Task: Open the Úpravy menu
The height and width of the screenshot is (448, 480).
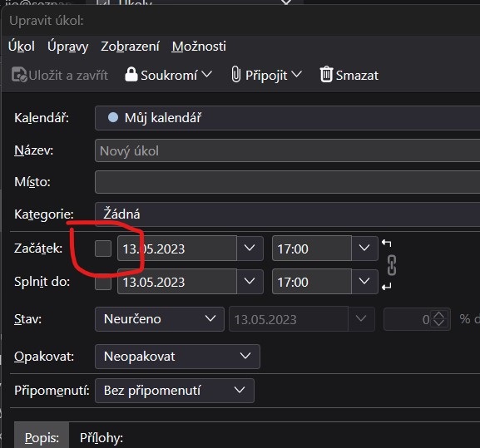Action: [x=67, y=47]
